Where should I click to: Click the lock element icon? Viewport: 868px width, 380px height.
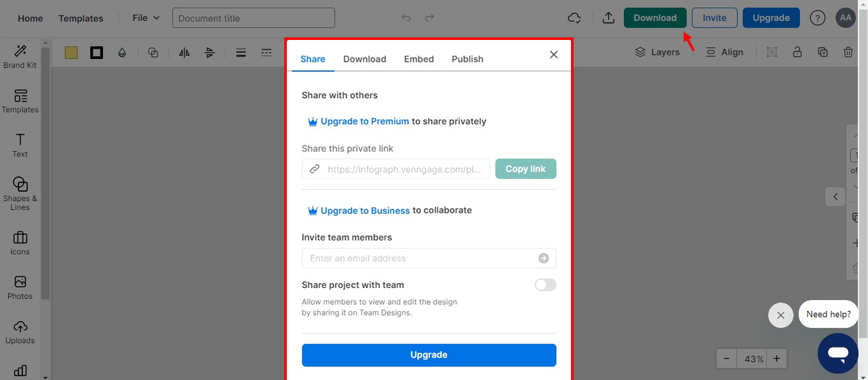point(797,52)
